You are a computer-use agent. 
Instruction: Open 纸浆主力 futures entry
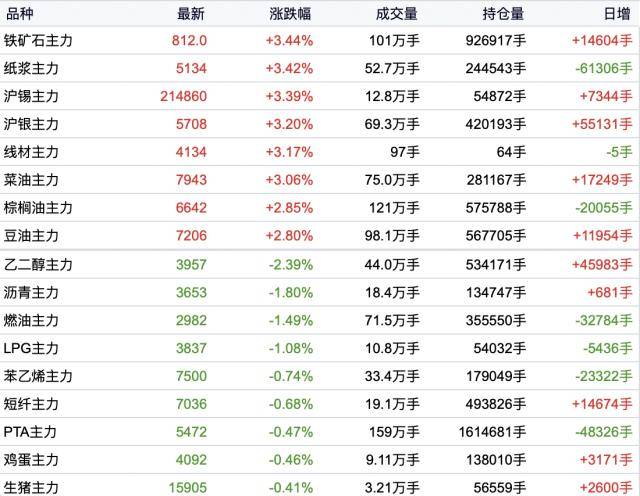320,68
